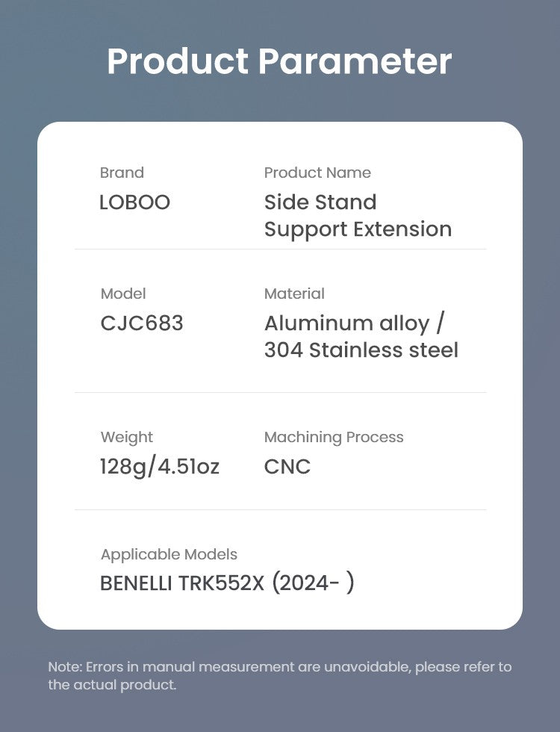Click BENELLI TRK552X model text

click(182, 583)
